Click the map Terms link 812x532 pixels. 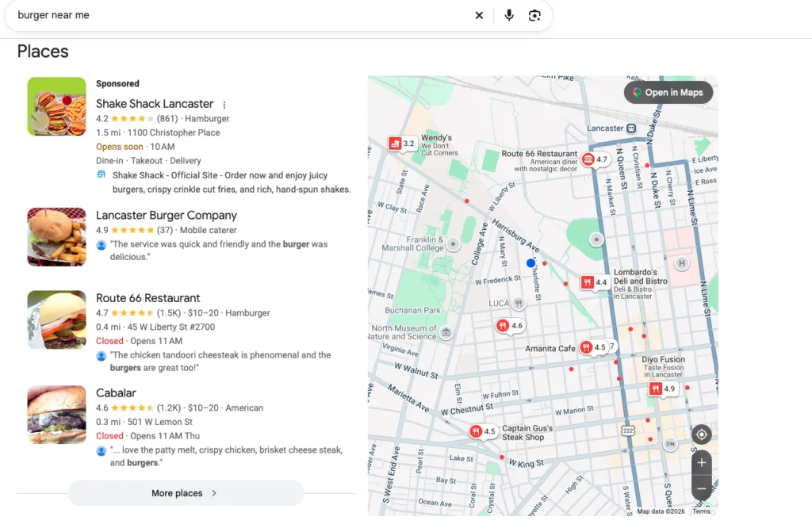pyautogui.click(x=701, y=511)
